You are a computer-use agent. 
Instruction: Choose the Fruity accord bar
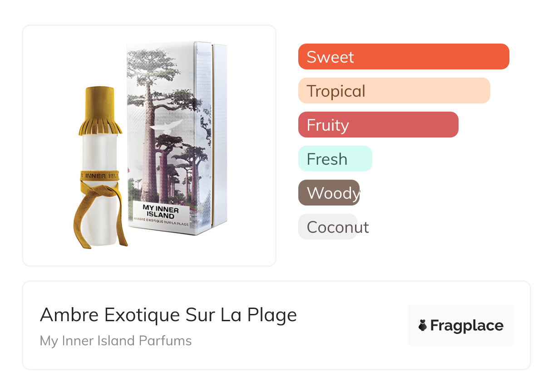[378, 125]
